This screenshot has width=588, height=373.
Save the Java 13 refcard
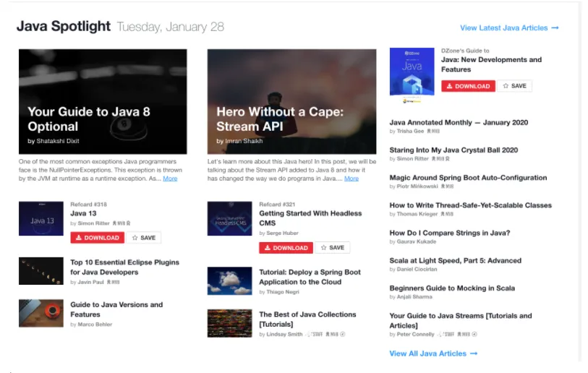tap(144, 238)
